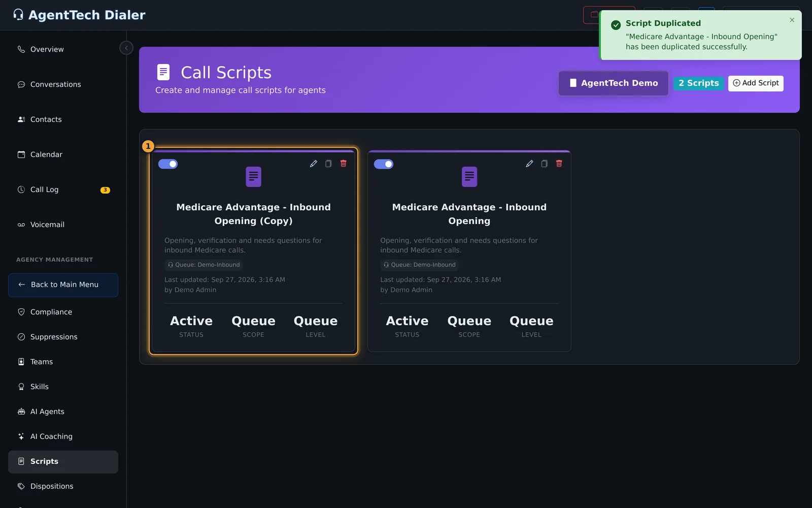This screenshot has width=812, height=508.
Task: Click the Conversations chat bubble icon
Action: pos(21,84)
